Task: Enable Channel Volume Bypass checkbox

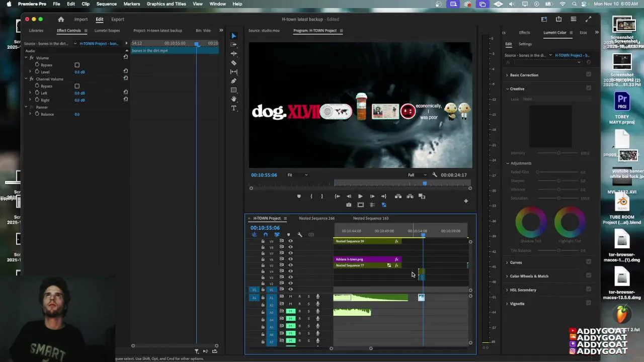Action: pos(77,86)
